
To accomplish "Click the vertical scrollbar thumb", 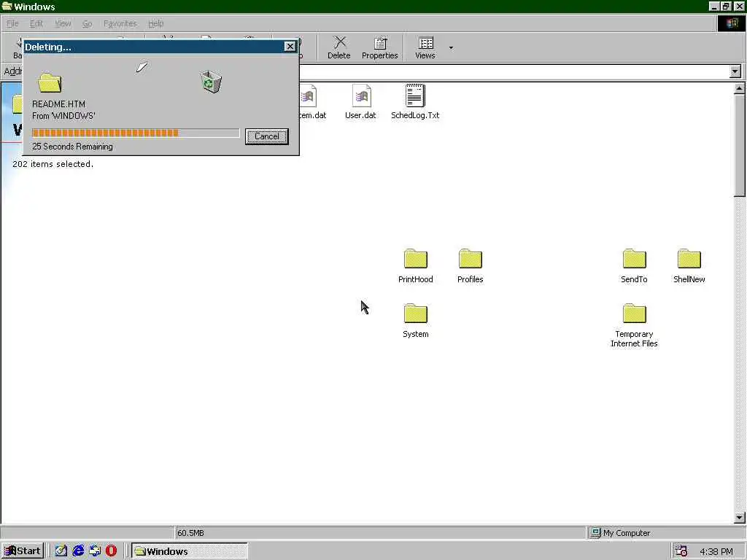I will (740, 145).
